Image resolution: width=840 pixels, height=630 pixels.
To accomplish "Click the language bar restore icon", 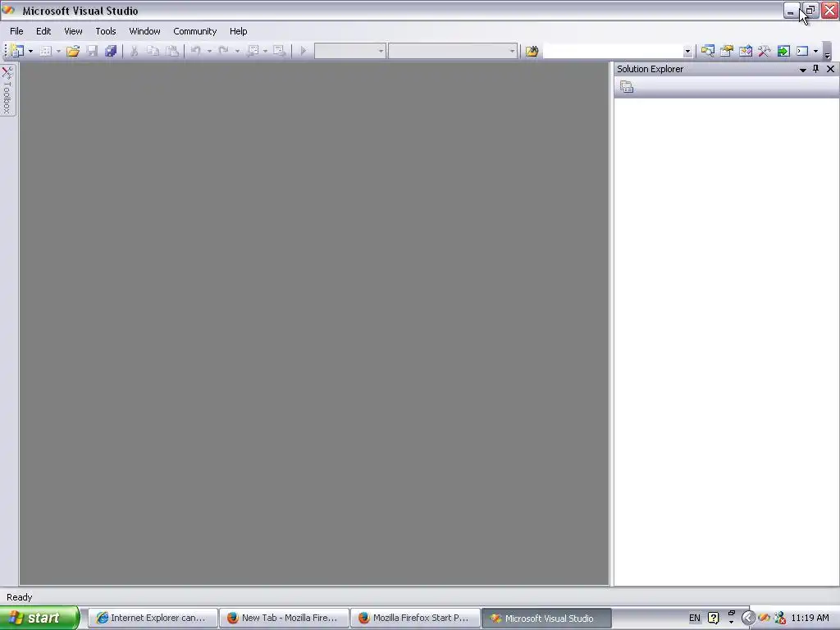I will point(731,614).
